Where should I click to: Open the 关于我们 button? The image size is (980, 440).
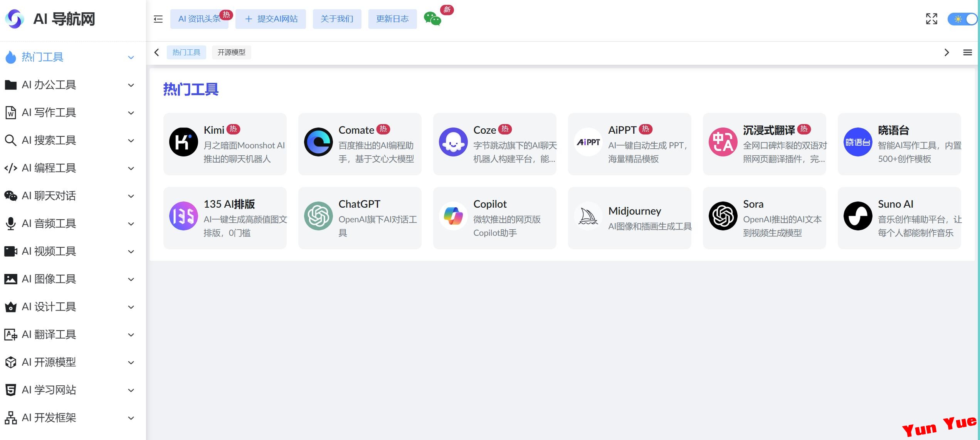coord(337,19)
